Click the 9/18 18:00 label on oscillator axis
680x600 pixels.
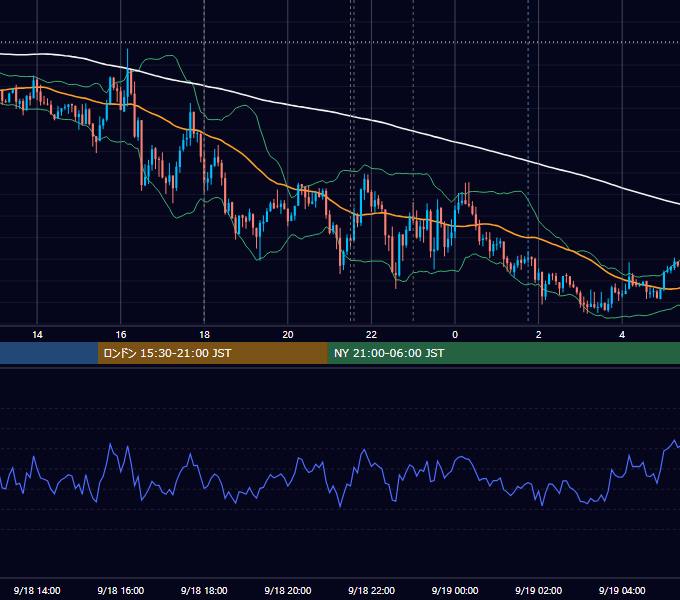pyautogui.click(x=204, y=590)
